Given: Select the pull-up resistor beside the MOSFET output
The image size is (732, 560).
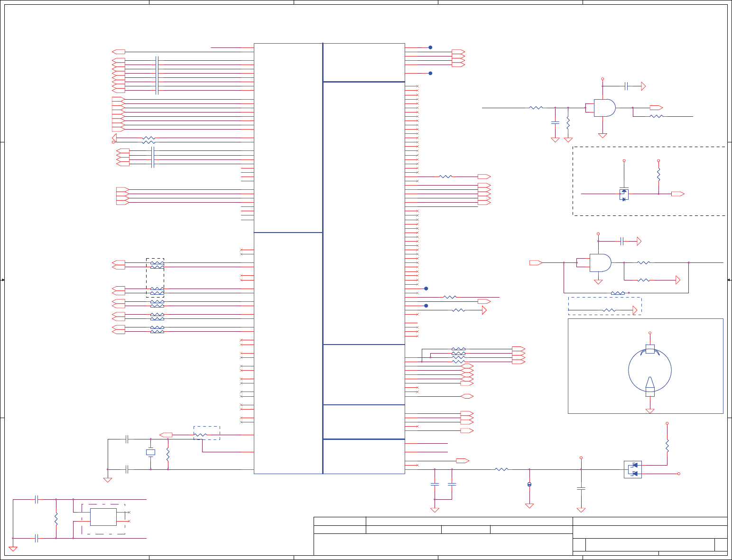Looking at the screenshot, I should 658,174.
